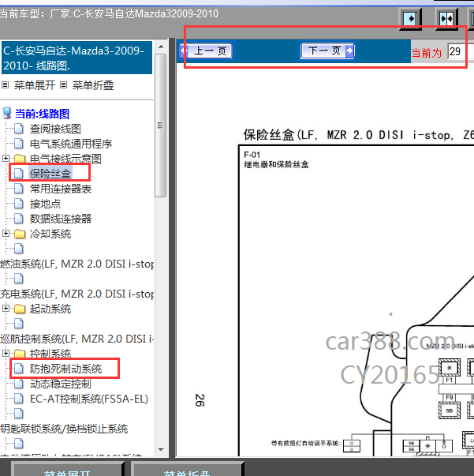Open 充电系统(LF, MZR 2.0 DISI i-stop entry
Screen dimensions: 474x476
pyautogui.click(x=77, y=294)
